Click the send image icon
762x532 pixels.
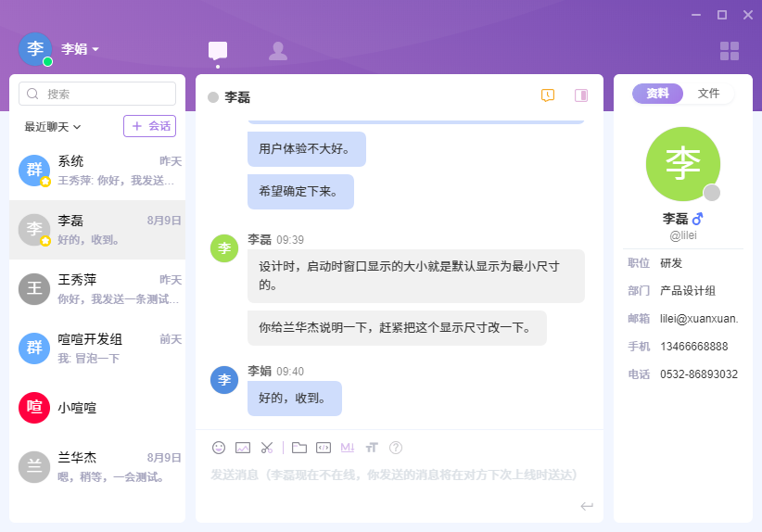243,448
